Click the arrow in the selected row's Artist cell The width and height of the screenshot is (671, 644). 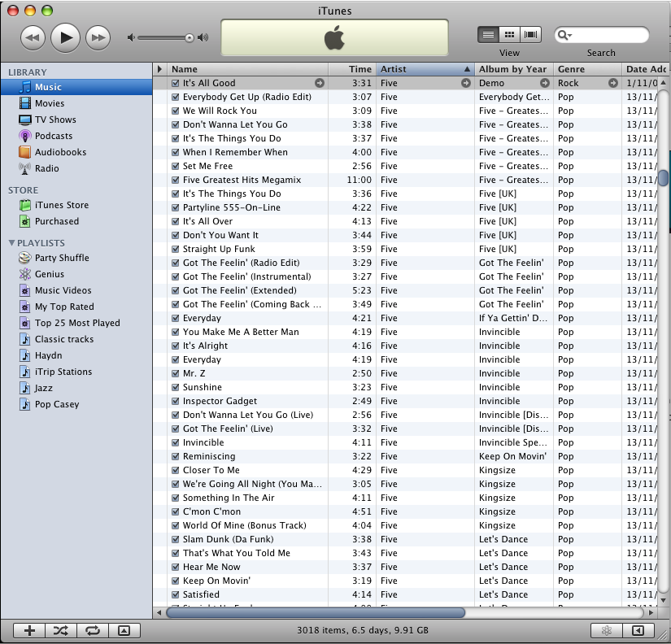click(466, 83)
